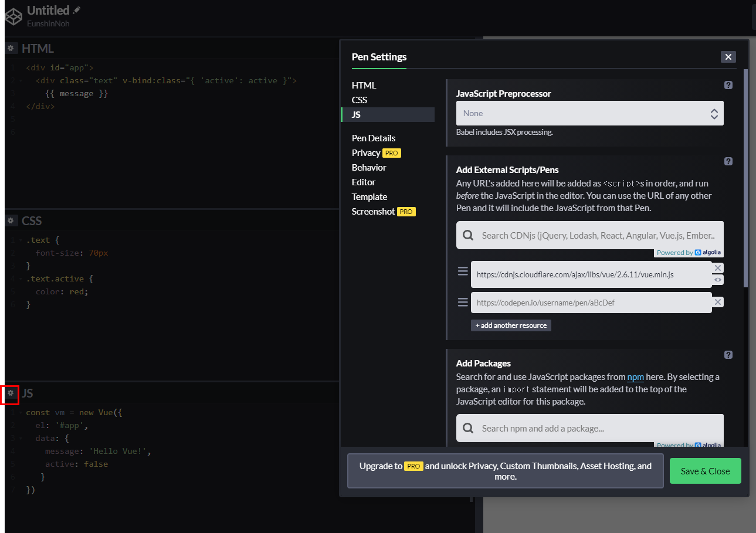This screenshot has width=756, height=533.
Task: Click 'Babel includes JSX processing.' text
Action: 504,132
